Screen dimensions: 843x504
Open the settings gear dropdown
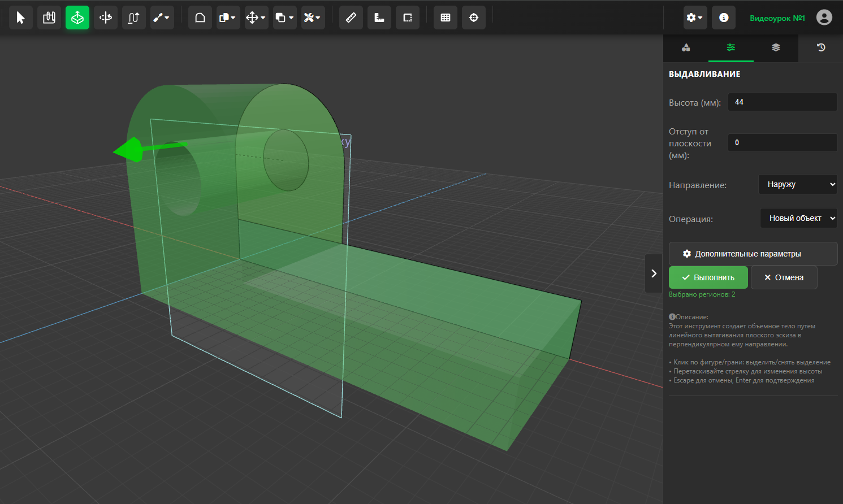(695, 18)
